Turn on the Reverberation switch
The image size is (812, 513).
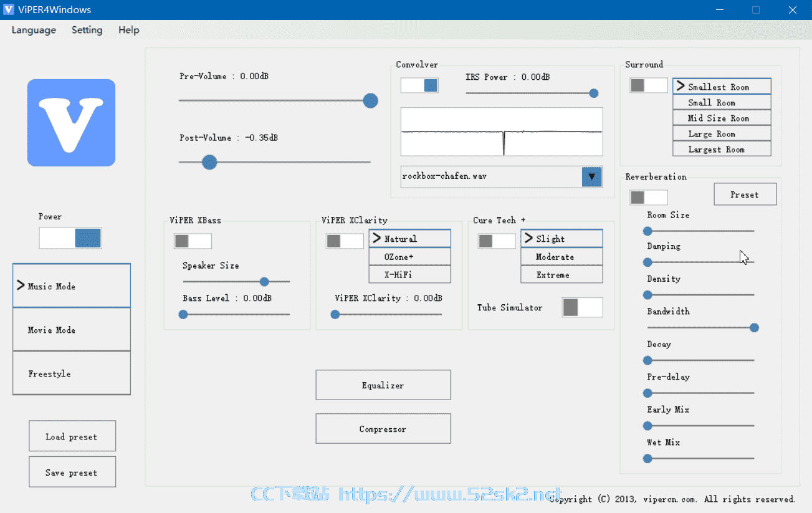point(649,198)
